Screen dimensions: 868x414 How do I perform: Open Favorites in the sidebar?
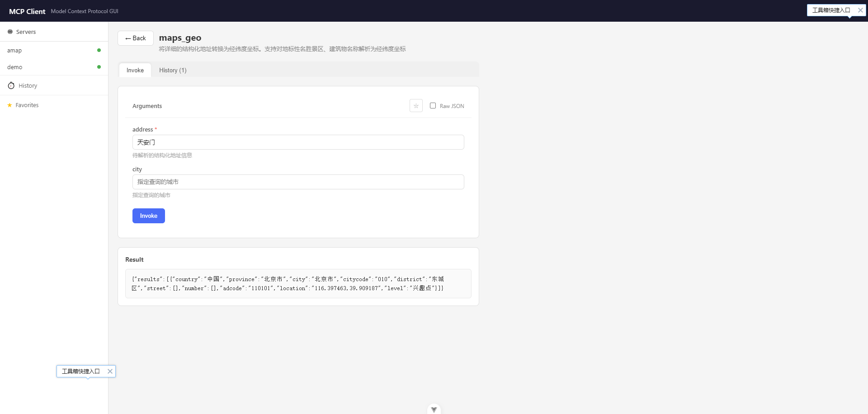pos(54,105)
